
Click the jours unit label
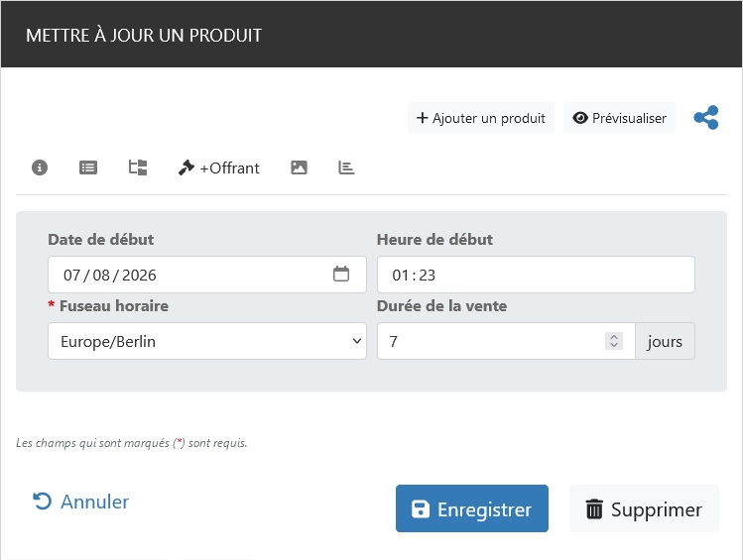click(x=665, y=341)
